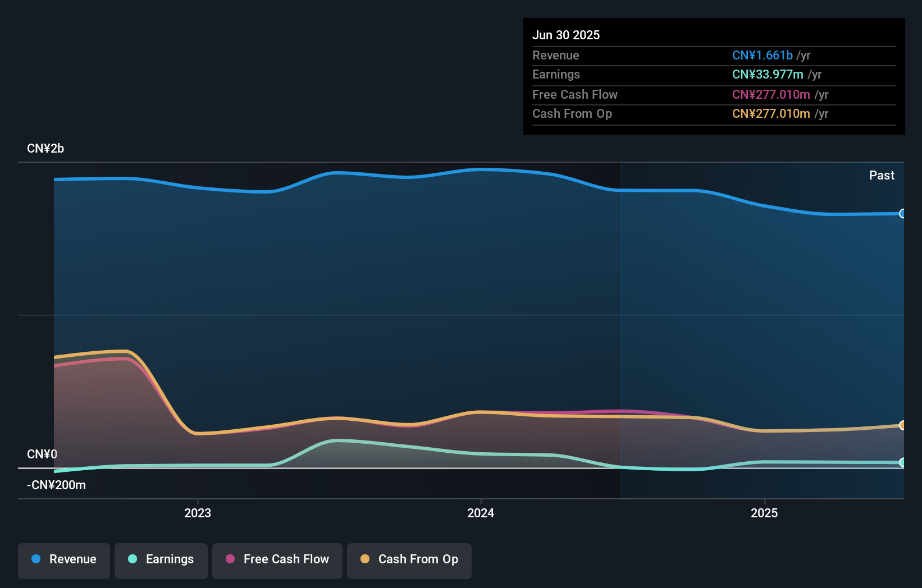This screenshot has width=922, height=588.
Task: Click the Cash From Op value in tooltip
Action: [771, 113]
